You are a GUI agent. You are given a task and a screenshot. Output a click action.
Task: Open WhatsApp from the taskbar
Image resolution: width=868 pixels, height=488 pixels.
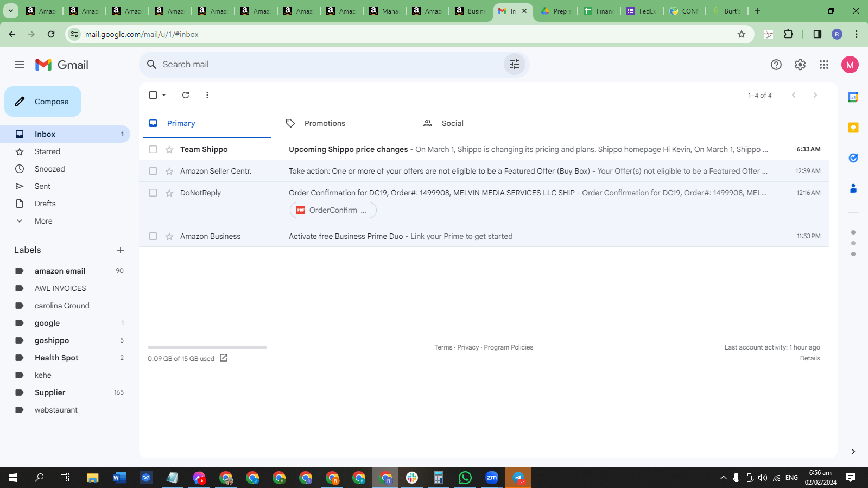coord(465,478)
